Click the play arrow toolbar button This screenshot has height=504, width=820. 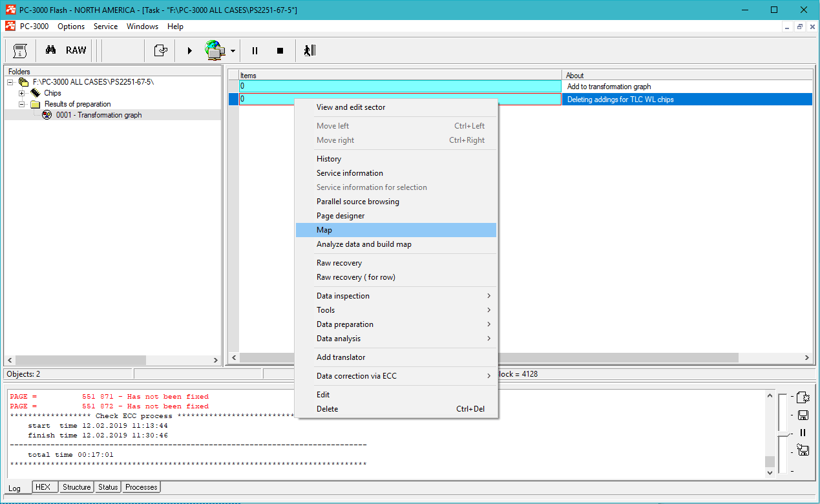(x=189, y=50)
